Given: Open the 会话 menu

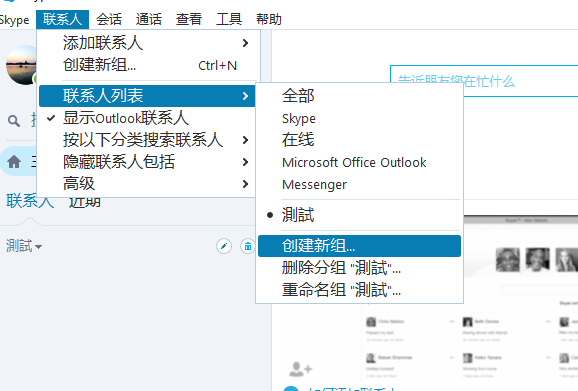Looking at the screenshot, I should coord(109,20).
